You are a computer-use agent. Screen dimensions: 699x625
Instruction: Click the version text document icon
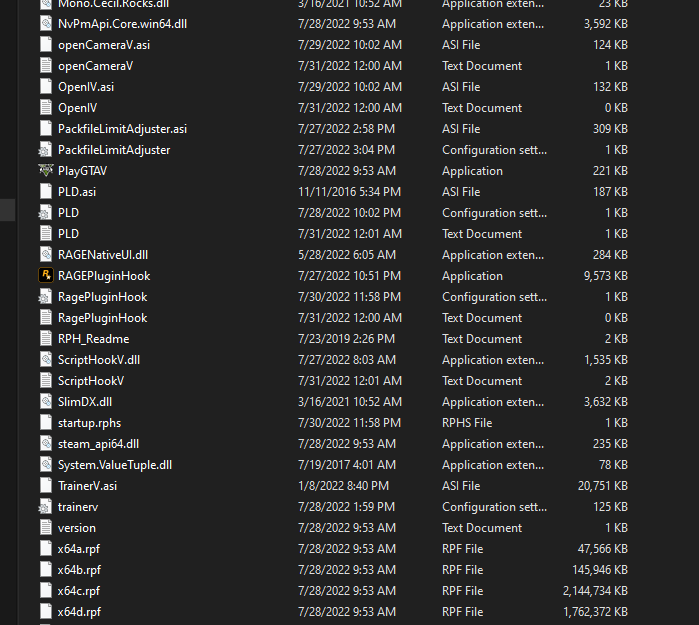(45, 528)
